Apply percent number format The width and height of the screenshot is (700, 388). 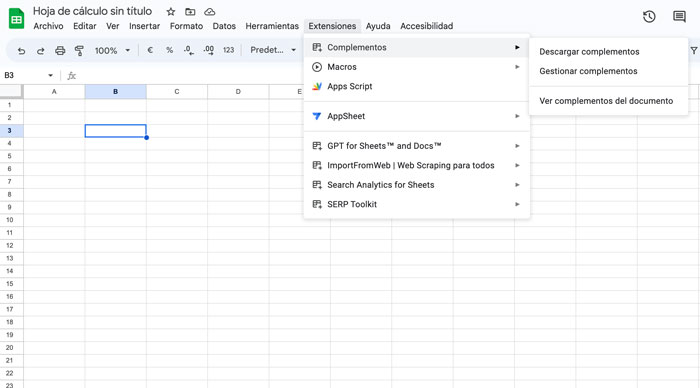click(x=169, y=50)
